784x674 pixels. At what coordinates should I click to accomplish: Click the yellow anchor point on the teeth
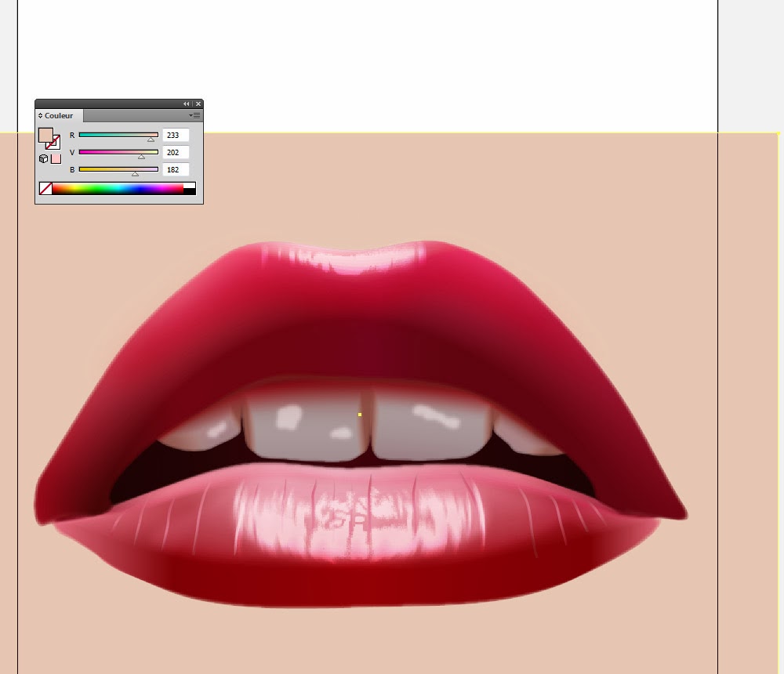(x=360, y=415)
